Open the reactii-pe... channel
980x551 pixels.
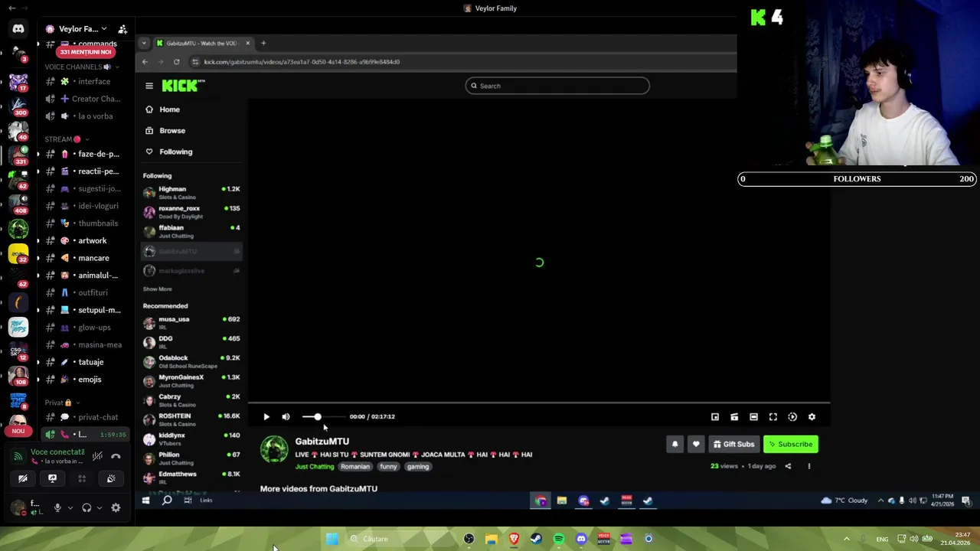86,171
